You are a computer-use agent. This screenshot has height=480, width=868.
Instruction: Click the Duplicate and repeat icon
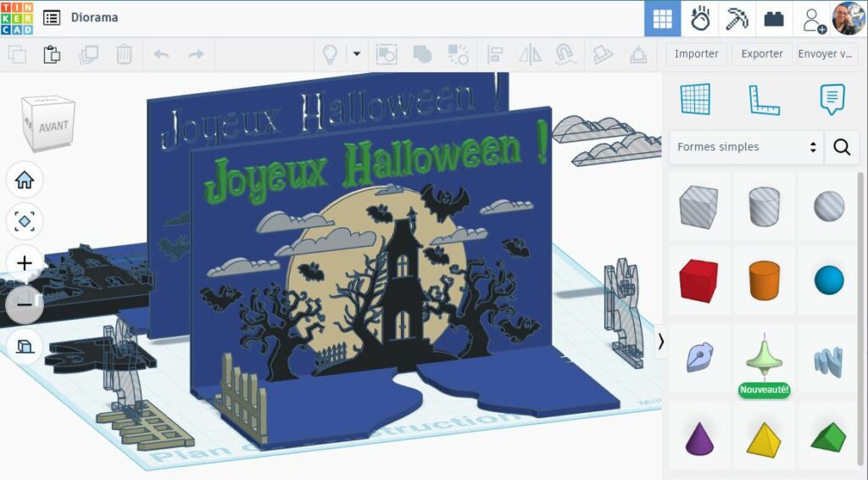coord(88,55)
